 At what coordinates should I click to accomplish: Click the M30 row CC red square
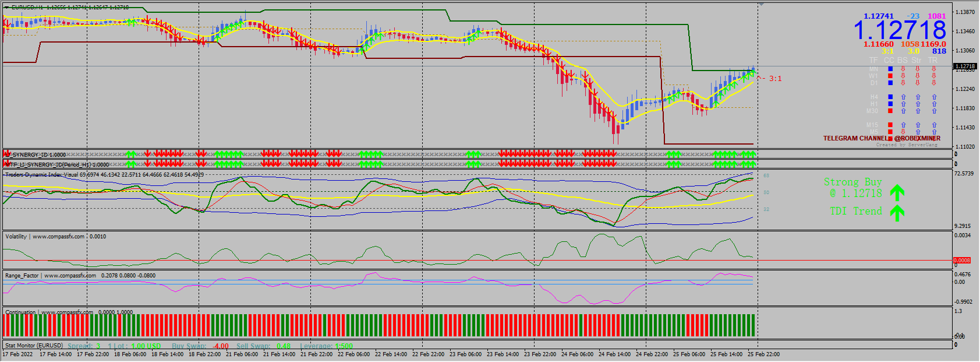[890, 111]
